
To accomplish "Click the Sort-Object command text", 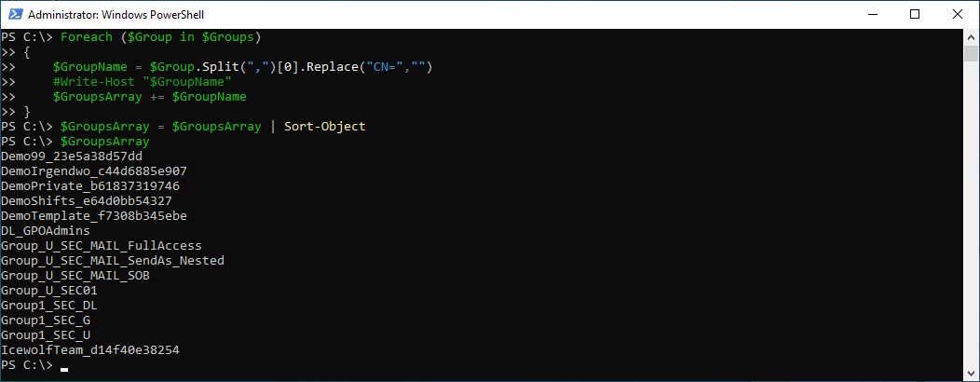I will (x=324, y=127).
